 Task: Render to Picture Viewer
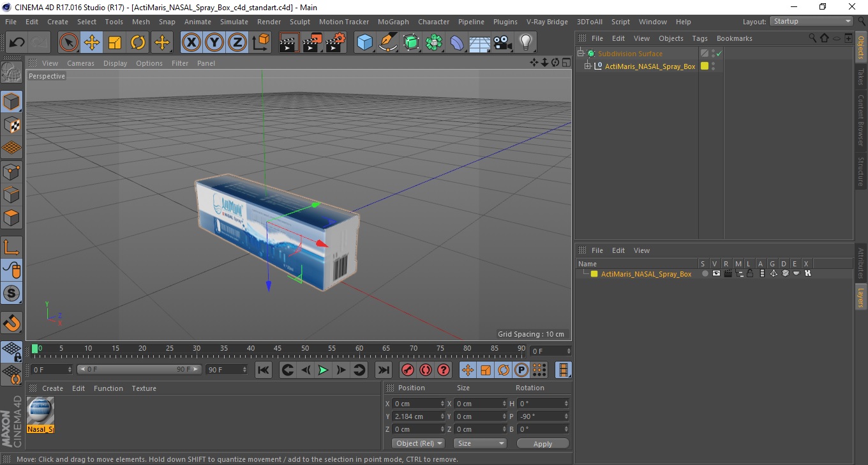[x=313, y=43]
